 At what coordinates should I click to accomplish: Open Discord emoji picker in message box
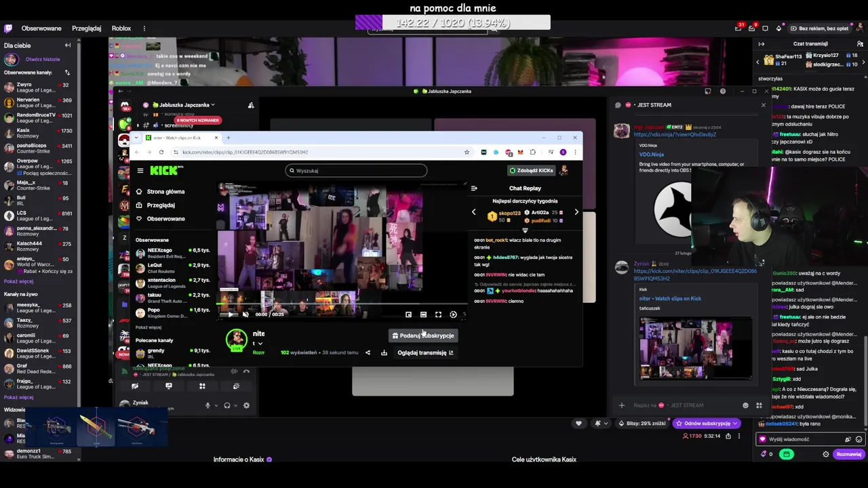pos(745,405)
